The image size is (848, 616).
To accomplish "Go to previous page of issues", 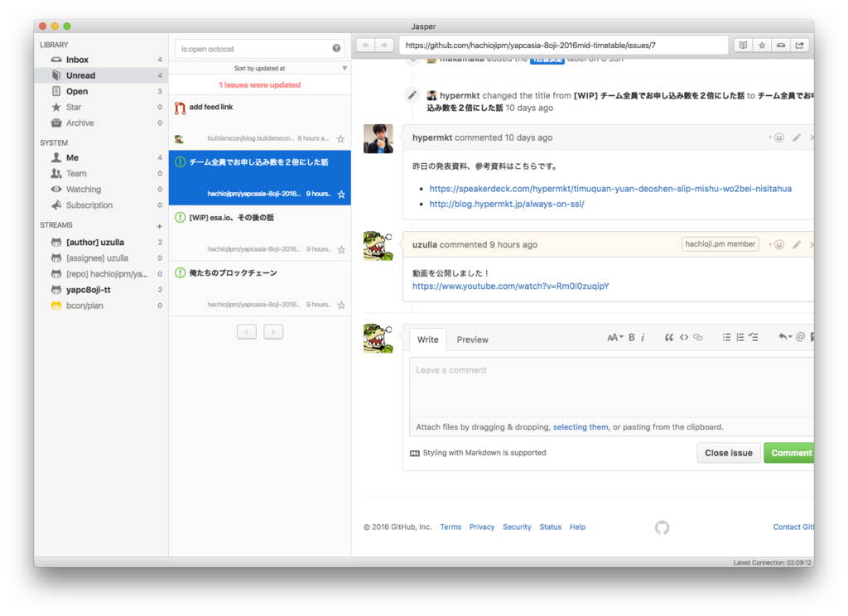I will pyautogui.click(x=247, y=331).
